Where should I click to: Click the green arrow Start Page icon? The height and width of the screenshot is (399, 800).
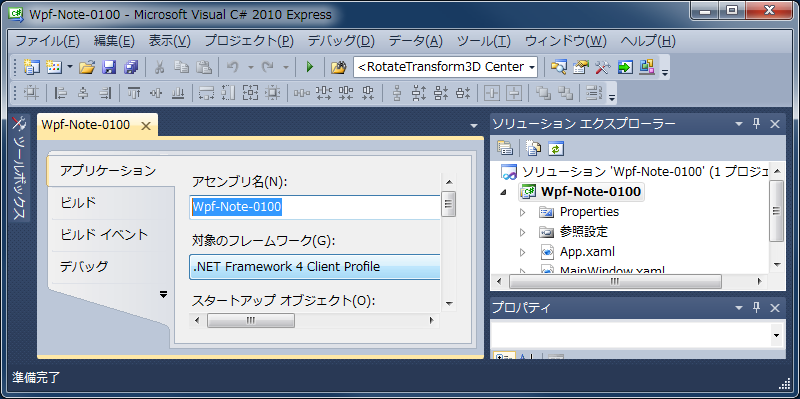coord(625,67)
